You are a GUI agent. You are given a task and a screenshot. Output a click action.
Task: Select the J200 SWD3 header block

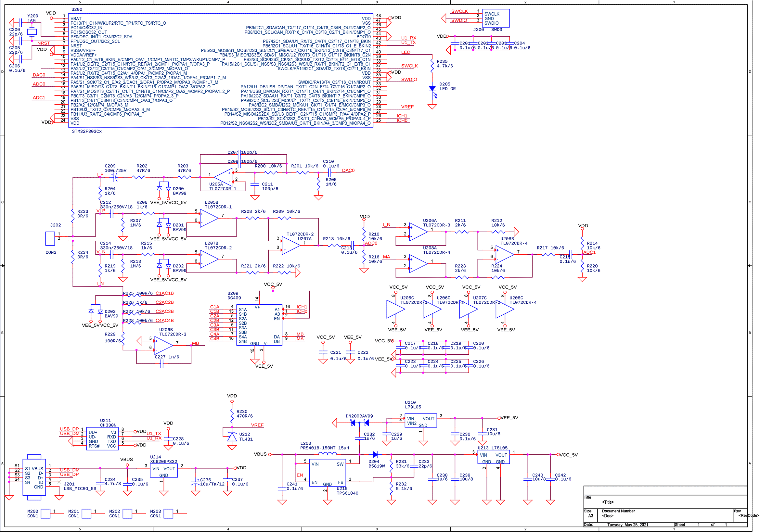click(496, 18)
